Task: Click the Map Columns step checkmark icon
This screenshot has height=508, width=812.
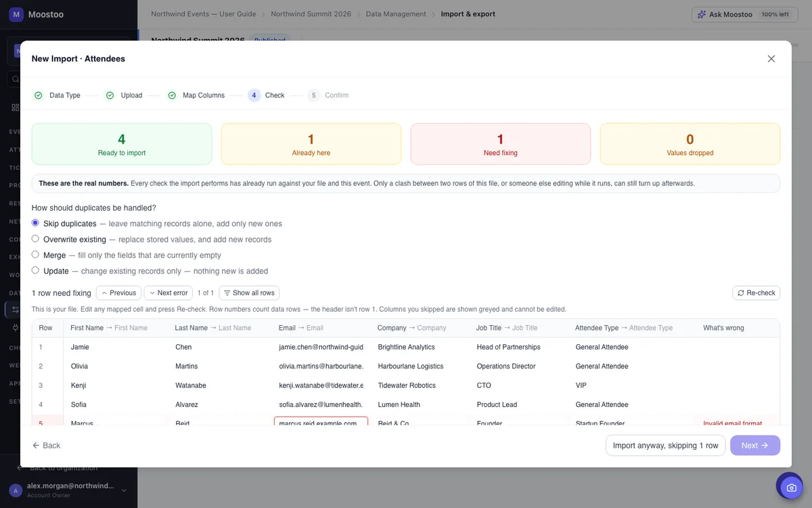Action: [x=172, y=96]
